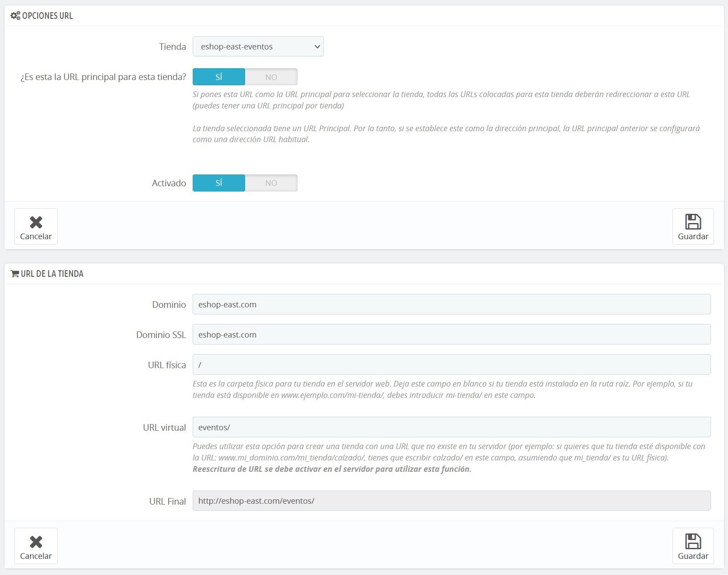728x575 pixels.
Task: Click the gears icon beside Opciones URL
Action: [15, 16]
